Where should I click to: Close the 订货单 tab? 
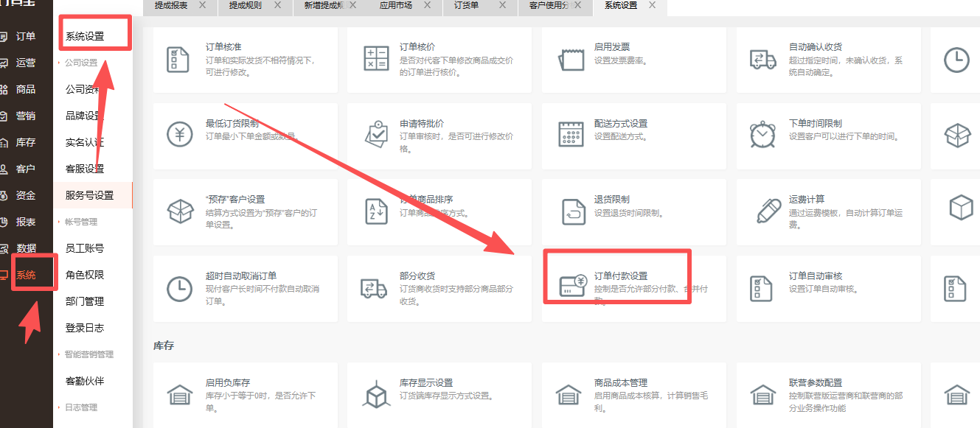pos(503,5)
